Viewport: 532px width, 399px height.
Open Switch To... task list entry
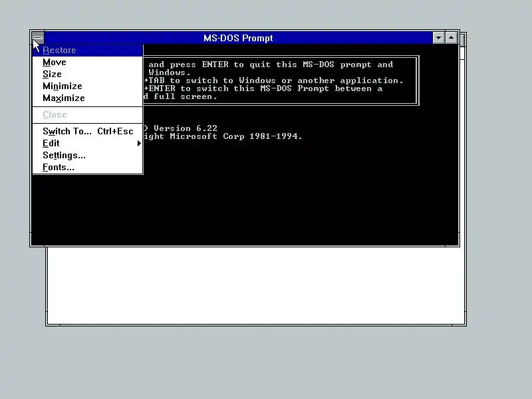88,131
